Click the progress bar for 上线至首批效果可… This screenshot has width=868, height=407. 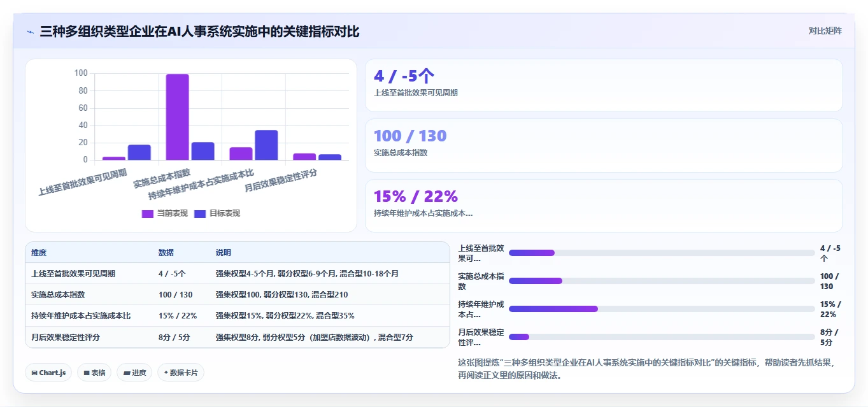point(662,253)
